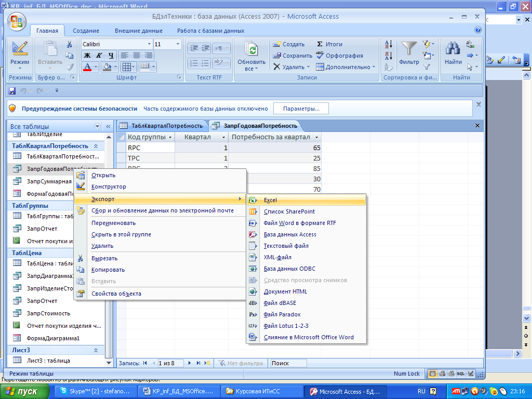Collapse the Лист3 group

(x=96, y=350)
